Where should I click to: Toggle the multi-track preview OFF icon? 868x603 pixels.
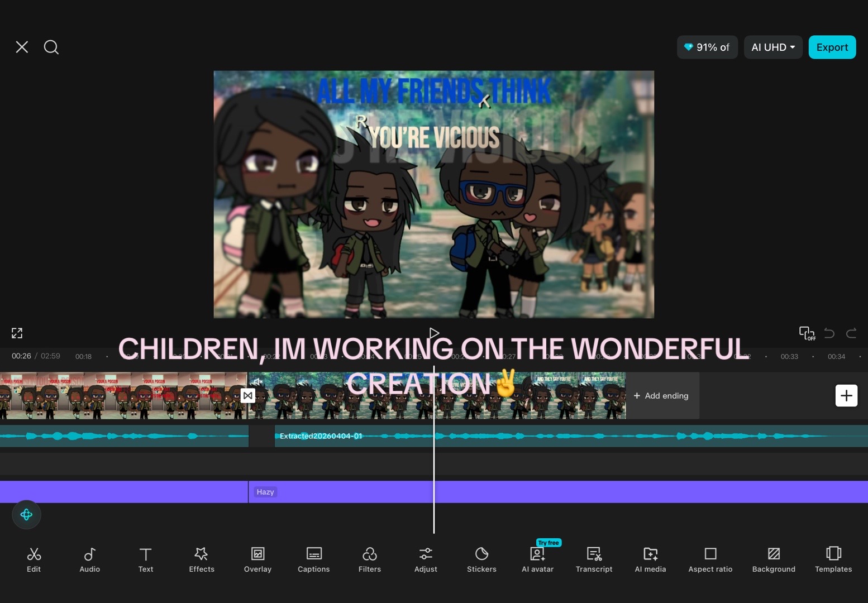807,333
